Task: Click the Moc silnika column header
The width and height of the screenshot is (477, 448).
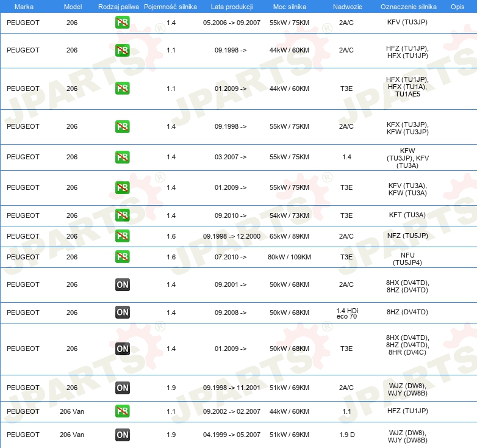Action: click(x=289, y=7)
